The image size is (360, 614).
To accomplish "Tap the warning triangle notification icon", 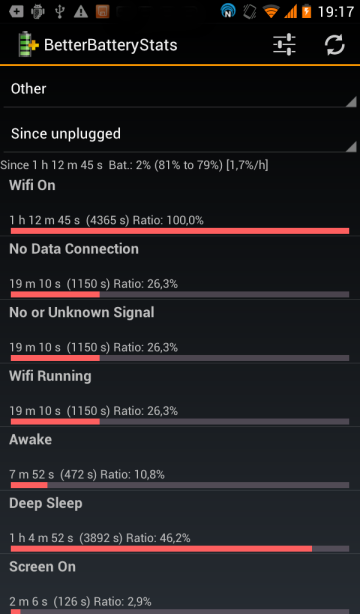I will (x=81, y=12).
